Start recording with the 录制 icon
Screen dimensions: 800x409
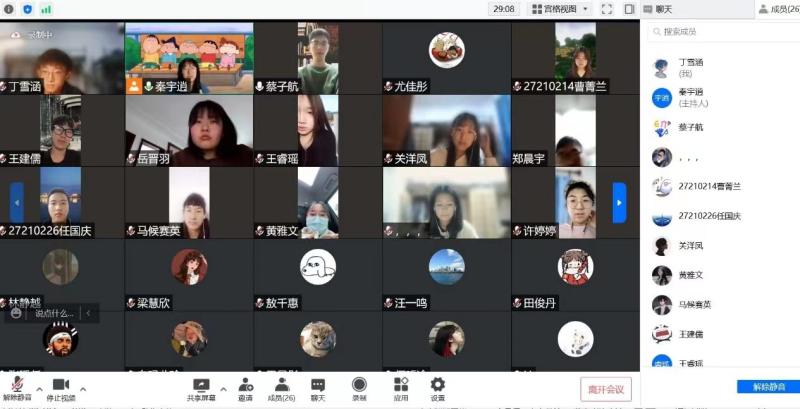(x=359, y=388)
